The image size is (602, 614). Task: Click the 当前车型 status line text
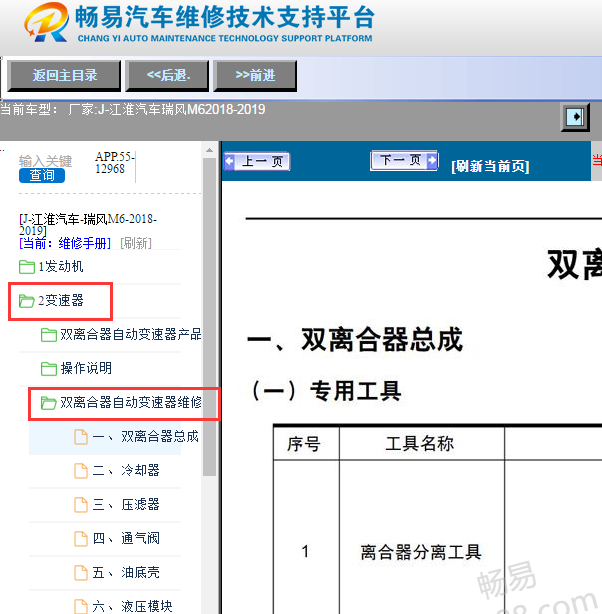(x=132, y=109)
